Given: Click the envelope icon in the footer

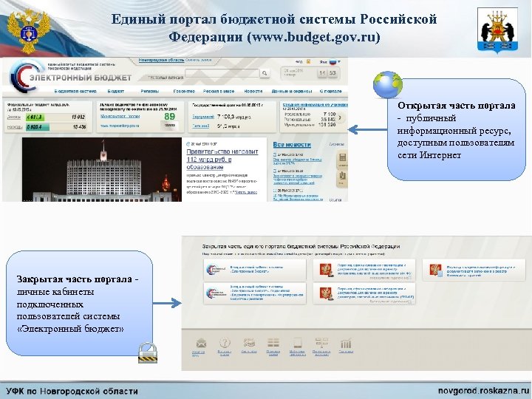Looking at the screenshot, I should coord(201,343).
